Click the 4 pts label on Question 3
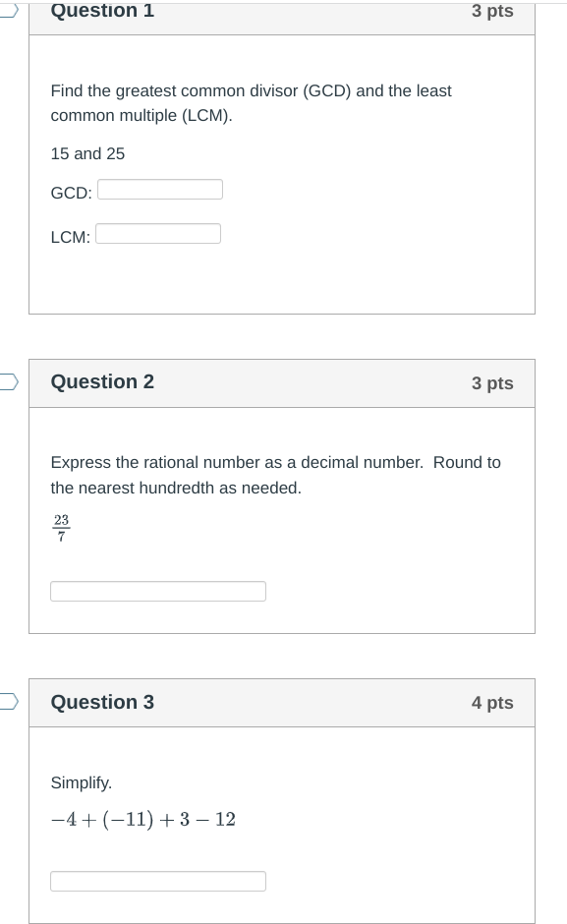This screenshot has width=567, height=924. tap(492, 702)
